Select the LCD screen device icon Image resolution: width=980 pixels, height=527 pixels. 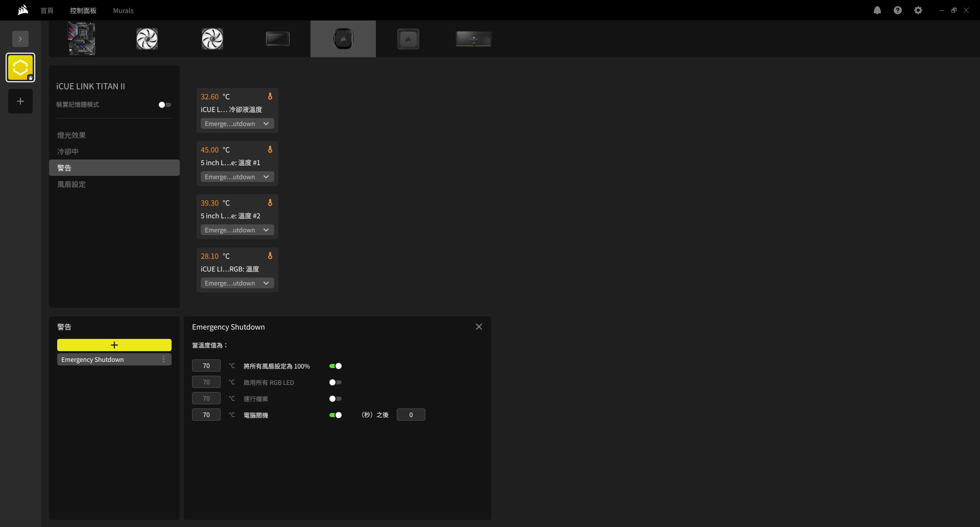pyautogui.click(x=278, y=39)
